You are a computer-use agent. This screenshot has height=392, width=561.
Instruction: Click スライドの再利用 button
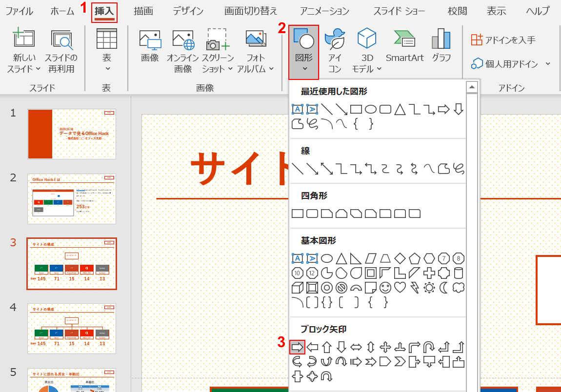[x=61, y=51]
